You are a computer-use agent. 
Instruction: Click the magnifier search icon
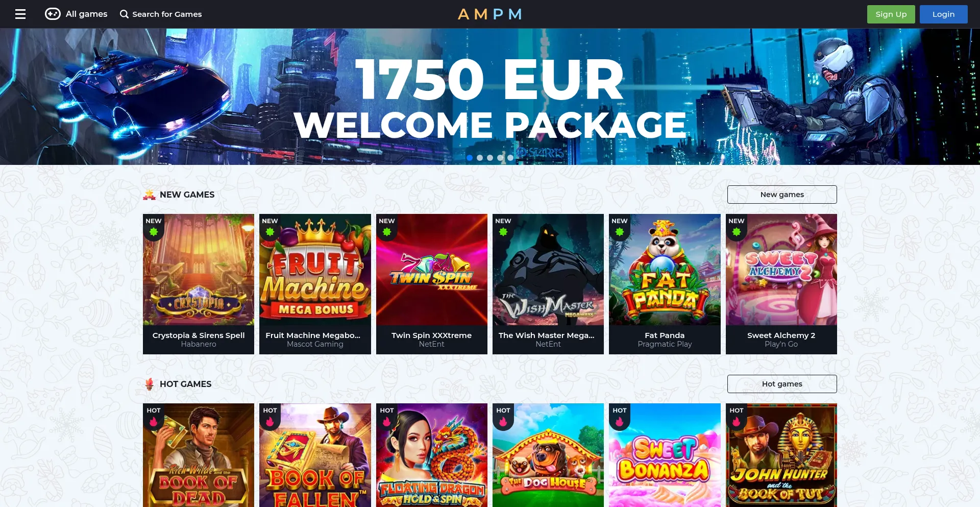(x=124, y=14)
